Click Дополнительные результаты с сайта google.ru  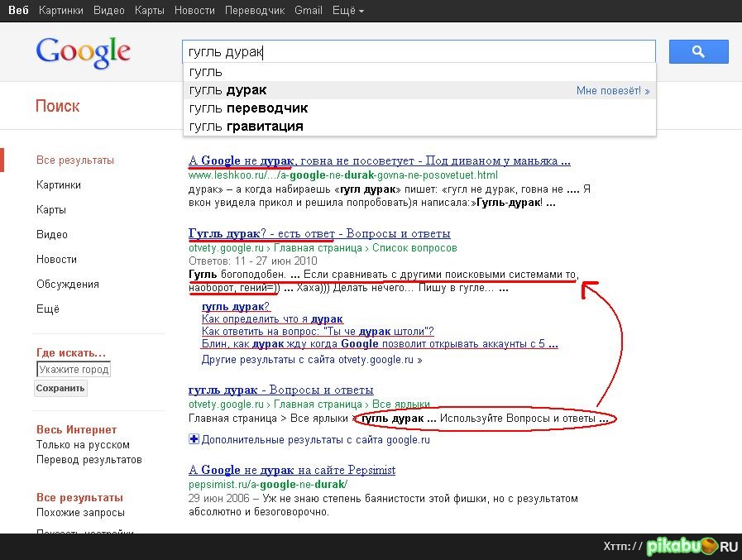(x=316, y=440)
